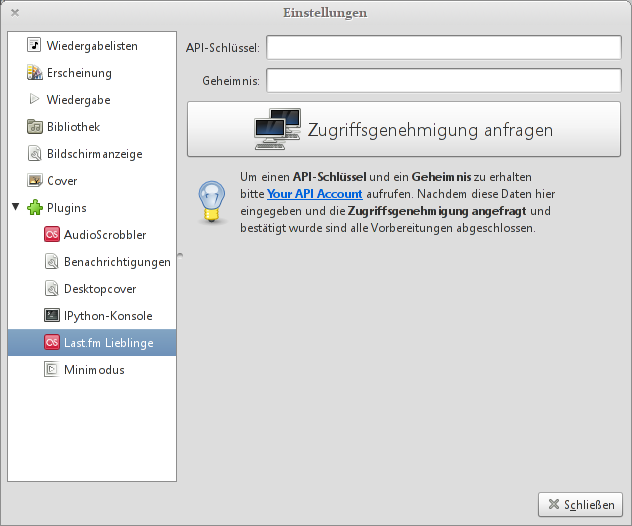Click the Bibliothek music folder icon

click(x=35, y=127)
